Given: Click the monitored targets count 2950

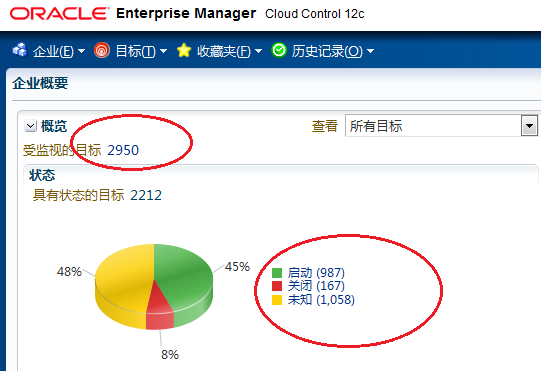Looking at the screenshot, I should tap(123, 150).
